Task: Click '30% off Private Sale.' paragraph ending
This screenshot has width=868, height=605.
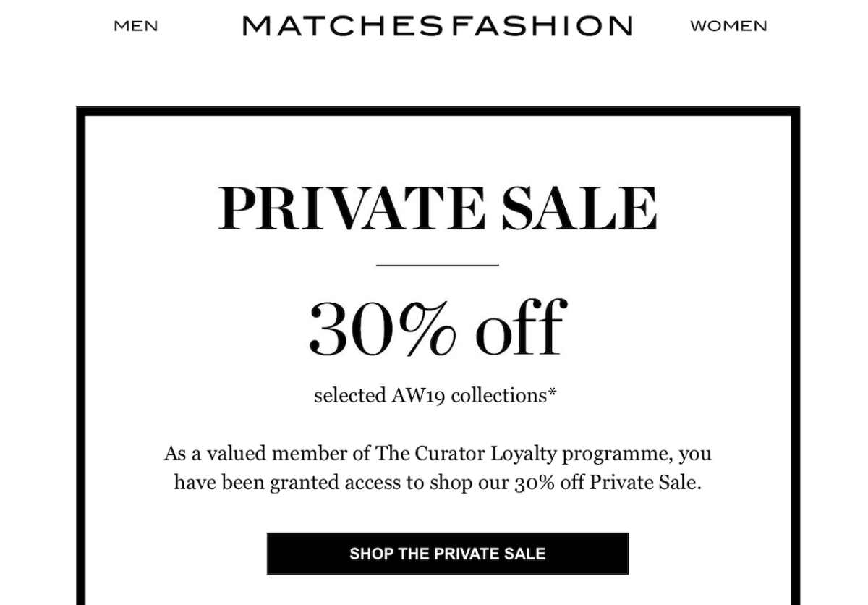Action: tap(608, 483)
